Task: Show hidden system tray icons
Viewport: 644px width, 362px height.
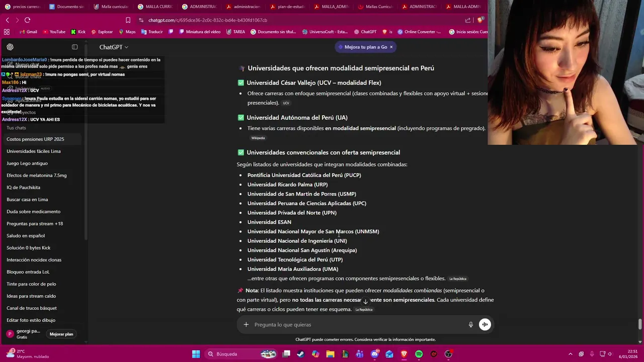Action: (570, 354)
